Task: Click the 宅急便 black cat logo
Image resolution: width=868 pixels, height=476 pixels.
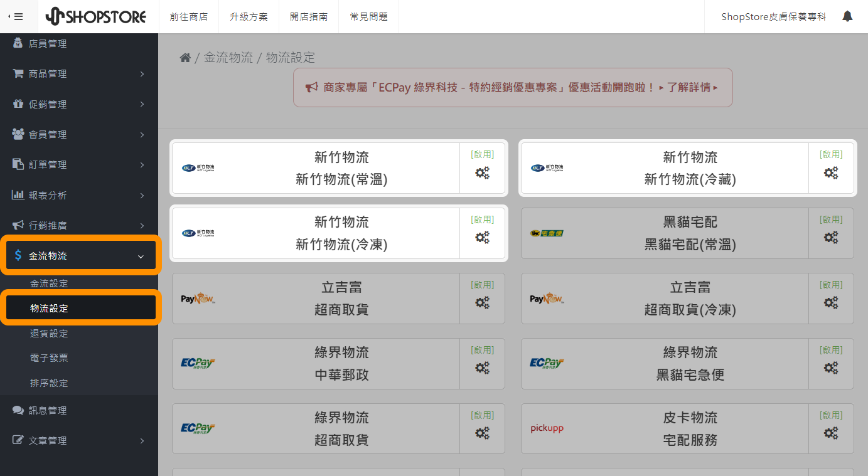Action: [547, 233]
